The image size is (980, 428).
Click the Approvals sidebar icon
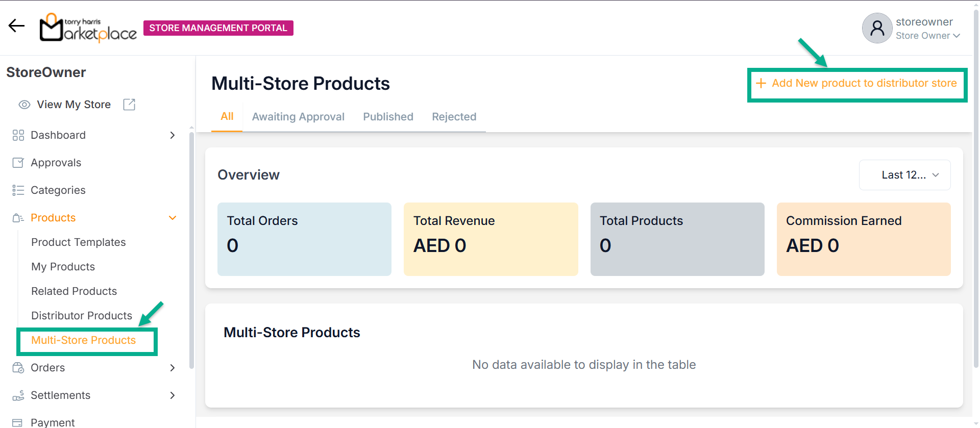[18, 163]
